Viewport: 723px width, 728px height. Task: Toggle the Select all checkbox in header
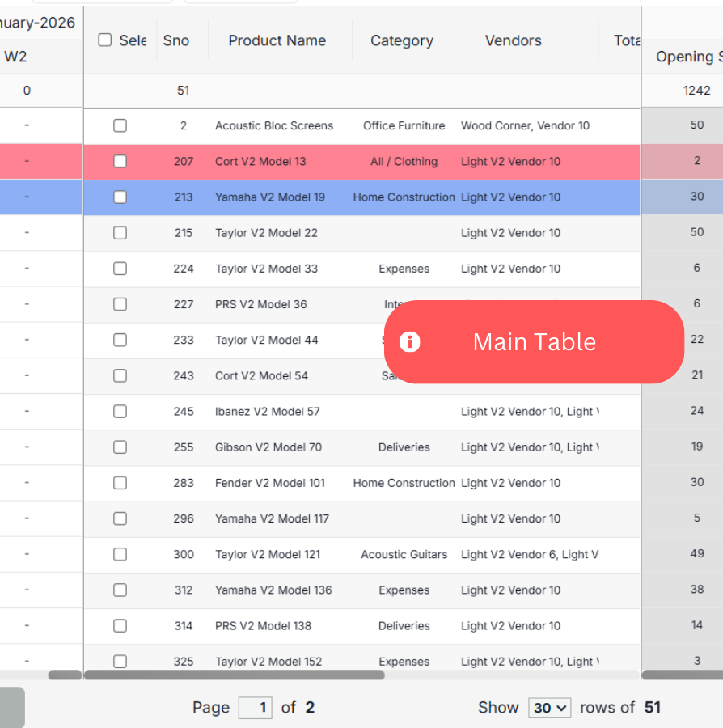click(105, 40)
